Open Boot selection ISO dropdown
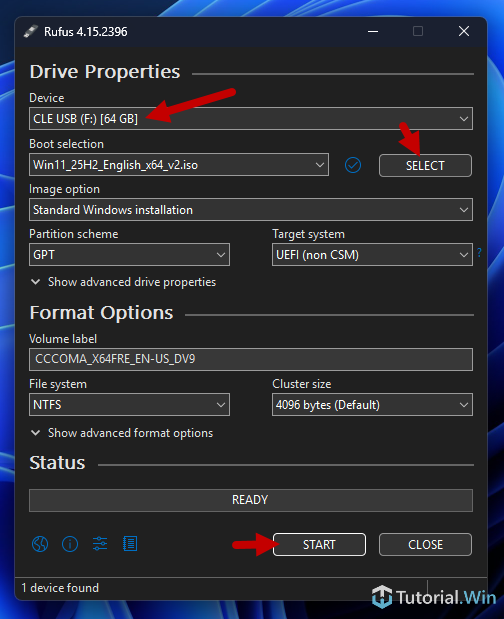 pyautogui.click(x=179, y=165)
